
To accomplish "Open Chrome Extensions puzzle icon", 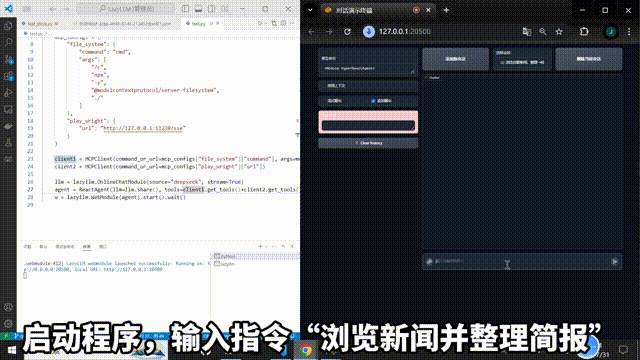I will pyautogui.click(x=584, y=31).
